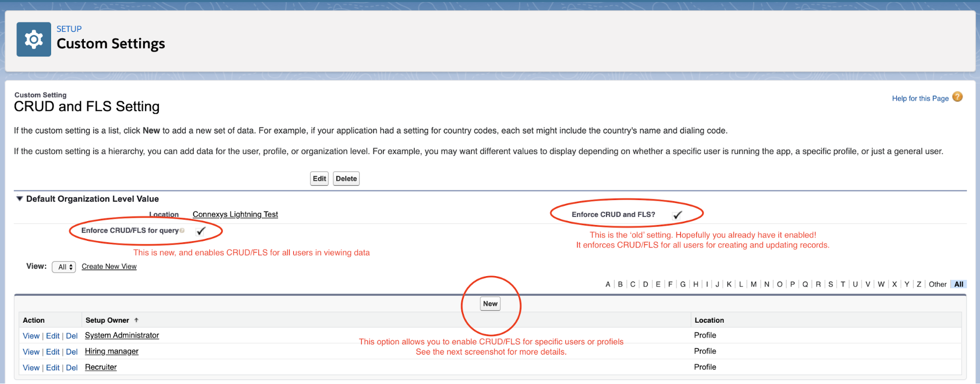
Task: Click Profile cell in System Administrator row
Action: tap(705, 335)
